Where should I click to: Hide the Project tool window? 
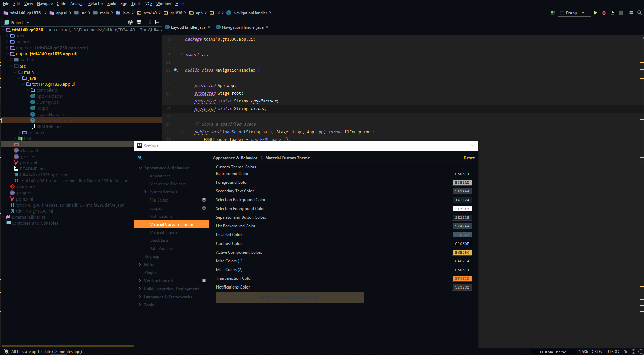point(157,22)
